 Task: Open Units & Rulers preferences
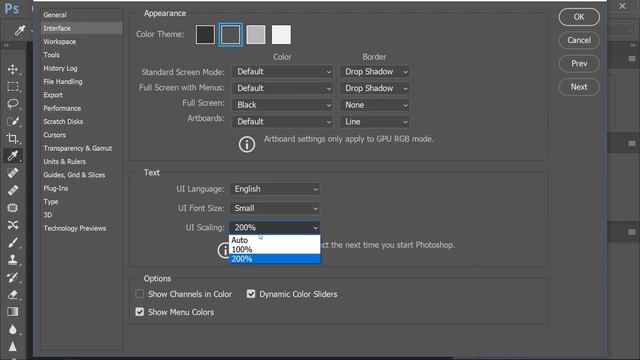click(81, 162)
